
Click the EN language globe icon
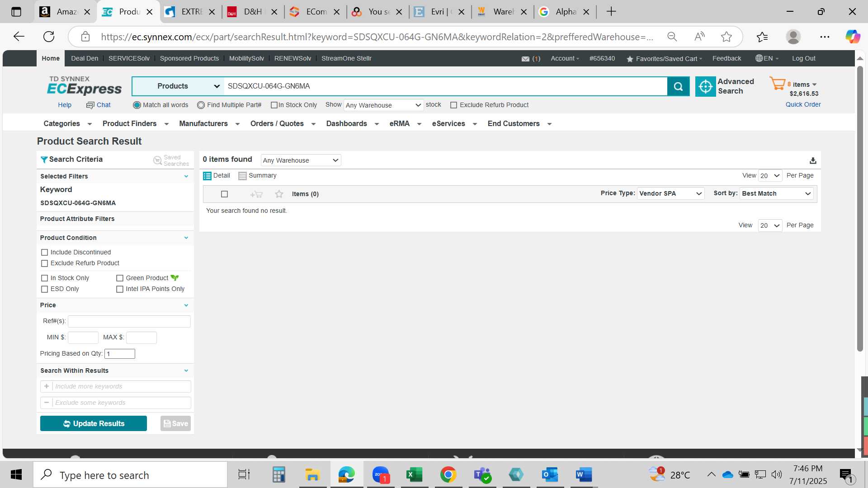pyautogui.click(x=759, y=58)
